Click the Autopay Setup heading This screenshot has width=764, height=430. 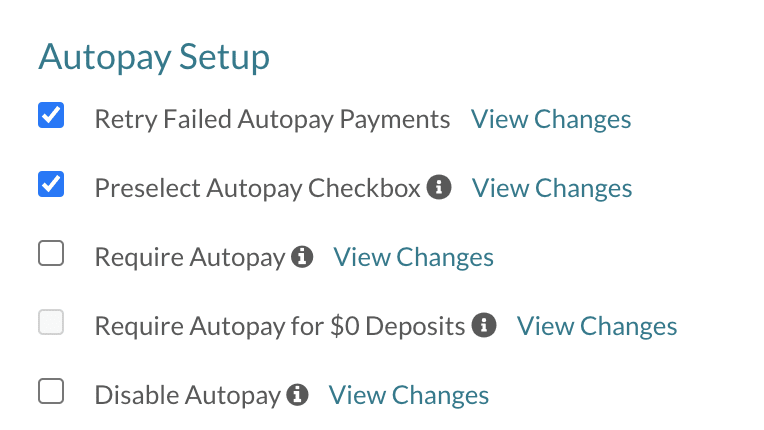154,57
